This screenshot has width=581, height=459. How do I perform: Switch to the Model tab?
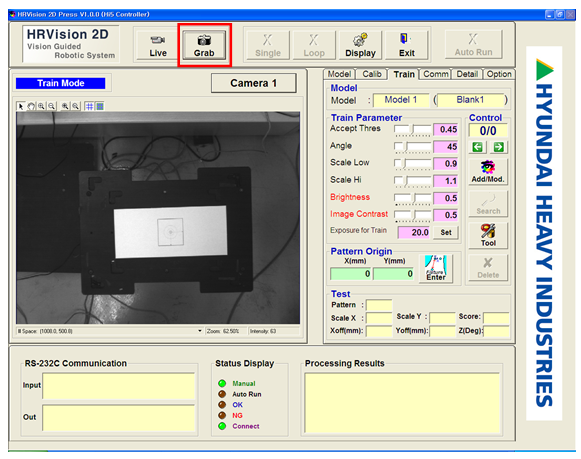[x=339, y=74]
